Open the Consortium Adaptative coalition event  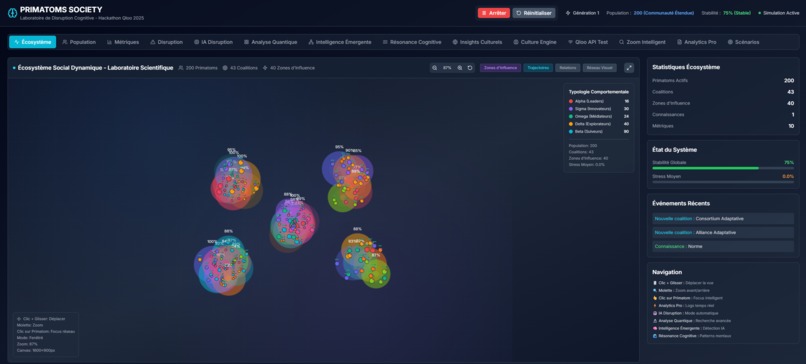[723, 219]
